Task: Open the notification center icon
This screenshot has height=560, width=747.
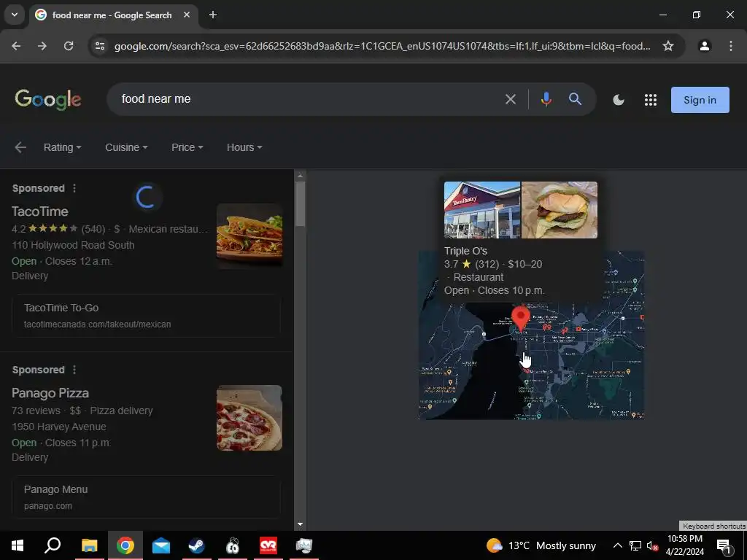Action: [724, 546]
